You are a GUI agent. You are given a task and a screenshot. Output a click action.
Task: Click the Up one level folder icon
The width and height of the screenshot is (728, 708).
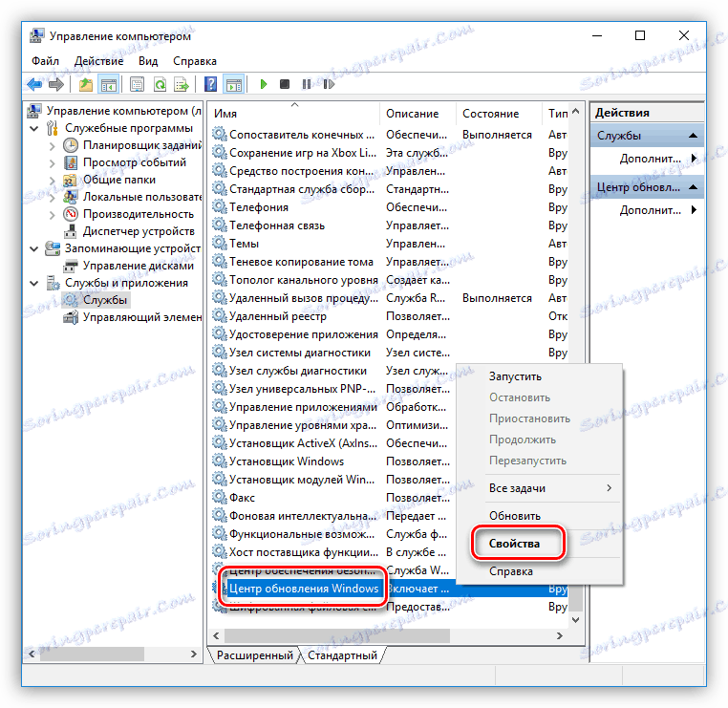[86, 84]
